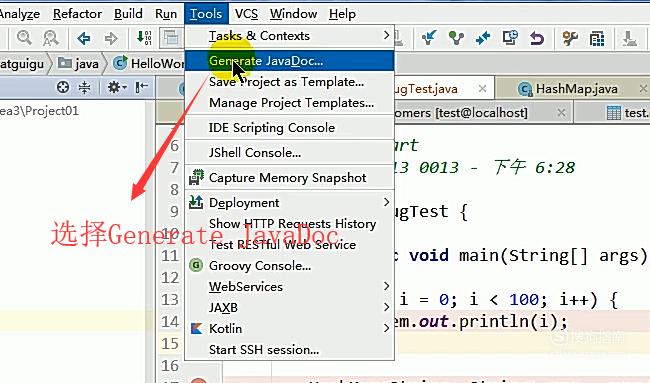Viewport: 650px width, 383px height.
Task: Open the Refactor menu
Action: click(x=77, y=14)
